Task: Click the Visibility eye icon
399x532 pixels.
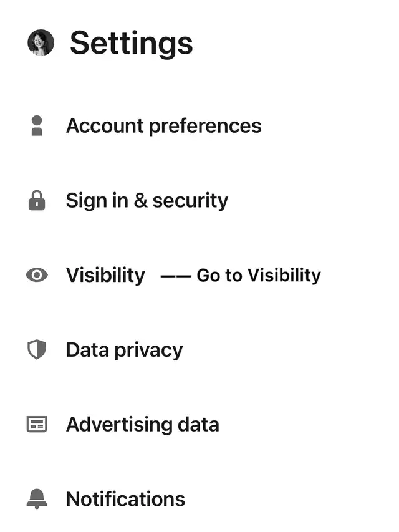Action: pos(37,275)
